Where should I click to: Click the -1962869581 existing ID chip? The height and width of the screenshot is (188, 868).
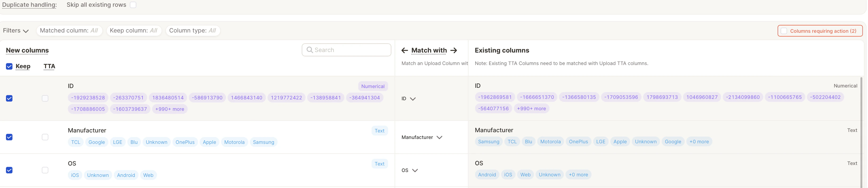pos(495,97)
